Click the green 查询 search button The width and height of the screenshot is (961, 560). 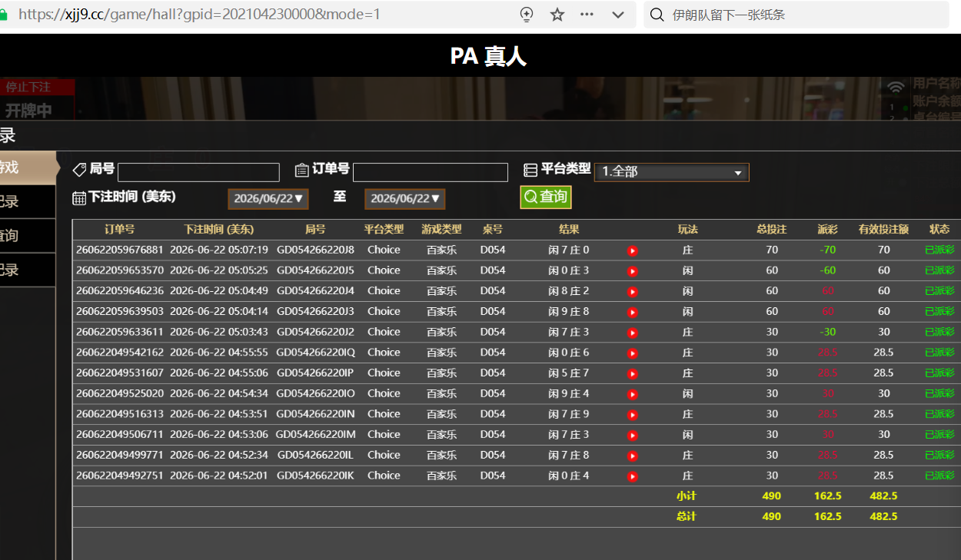pos(546,197)
